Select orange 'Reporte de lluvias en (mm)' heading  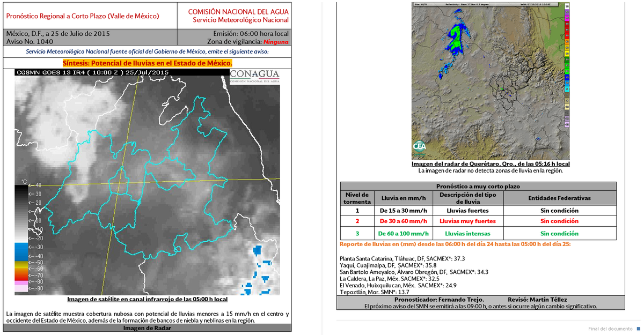(x=455, y=244)
